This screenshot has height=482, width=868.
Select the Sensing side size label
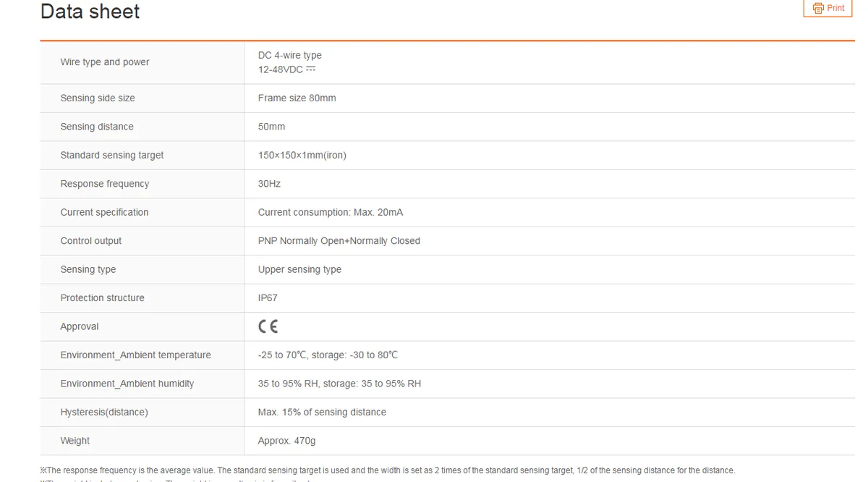click(98, 98)
